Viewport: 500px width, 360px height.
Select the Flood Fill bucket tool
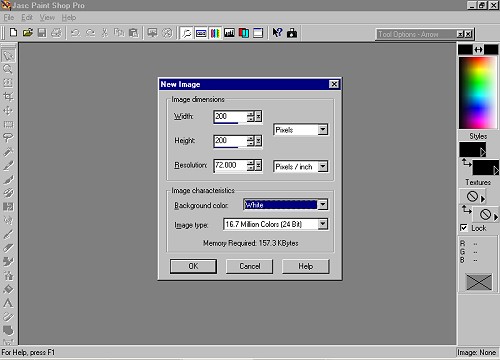click(8, 289)
